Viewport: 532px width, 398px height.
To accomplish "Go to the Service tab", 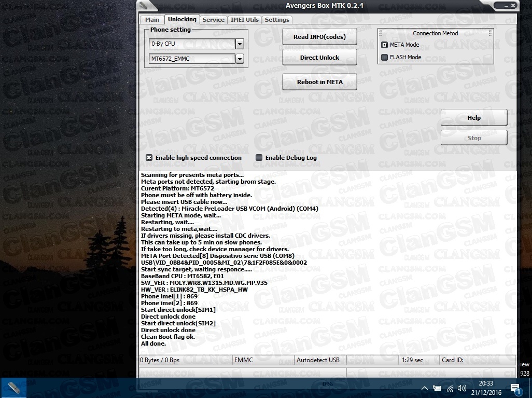I will pos(214,20).
